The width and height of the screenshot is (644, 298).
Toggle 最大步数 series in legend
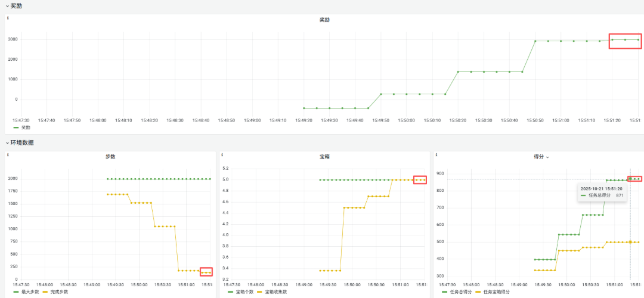coord(30,291)
